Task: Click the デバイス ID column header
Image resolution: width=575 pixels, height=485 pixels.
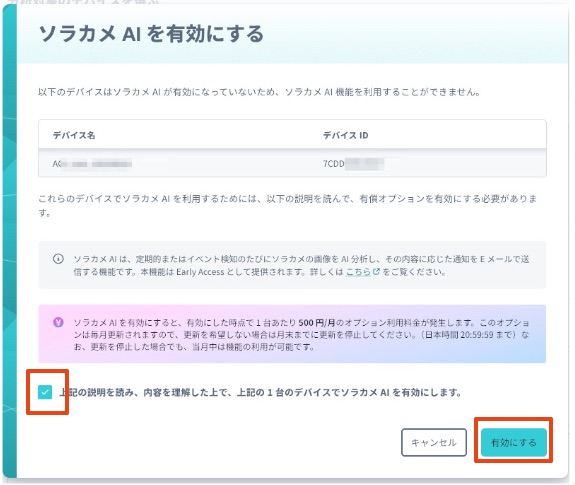Action: point(345,135)
